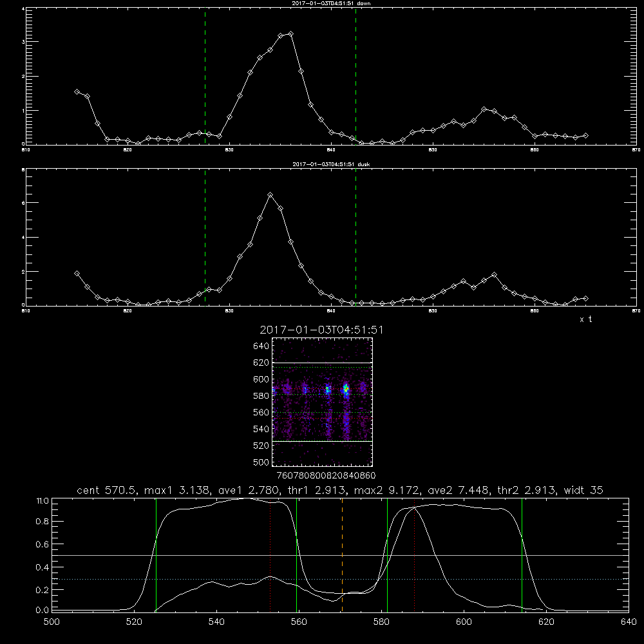Click the second-peak diamond near 855 on the dawn curve

click(484, 109)
